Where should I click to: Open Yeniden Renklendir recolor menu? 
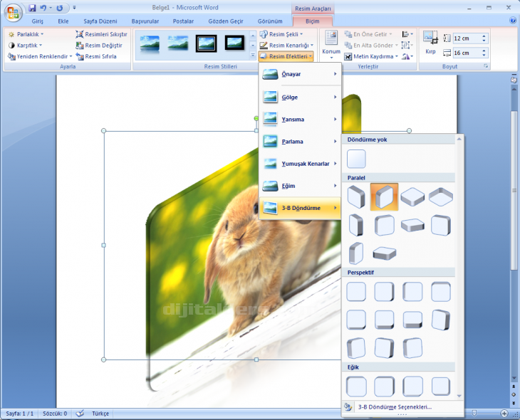(40, 56)
